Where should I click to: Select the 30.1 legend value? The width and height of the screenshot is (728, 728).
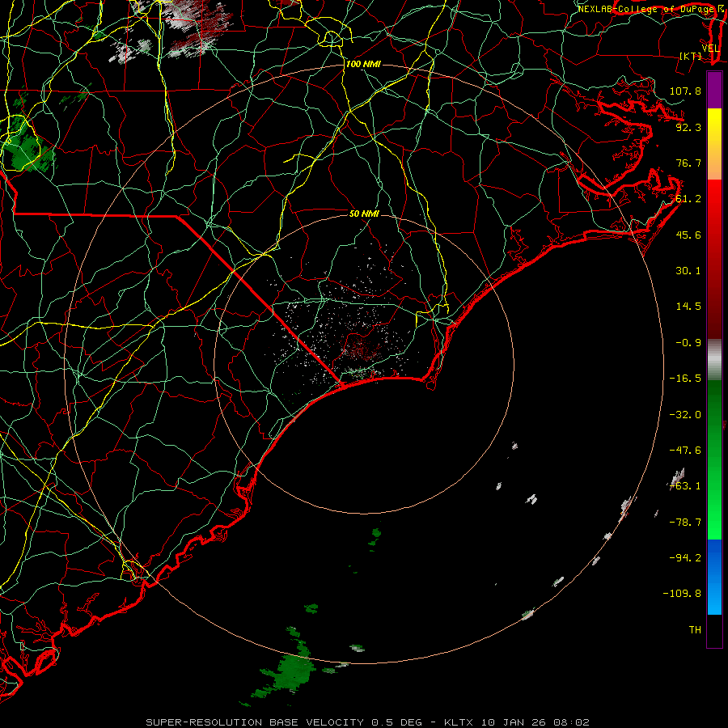pyautogui.click(x=688, y=271)
